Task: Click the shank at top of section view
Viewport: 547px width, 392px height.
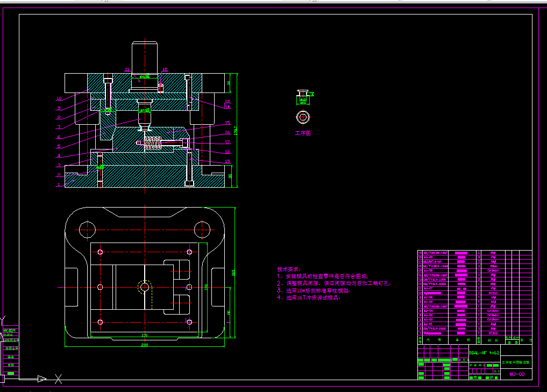Action: pyautogui.click(x=145, y=58)
